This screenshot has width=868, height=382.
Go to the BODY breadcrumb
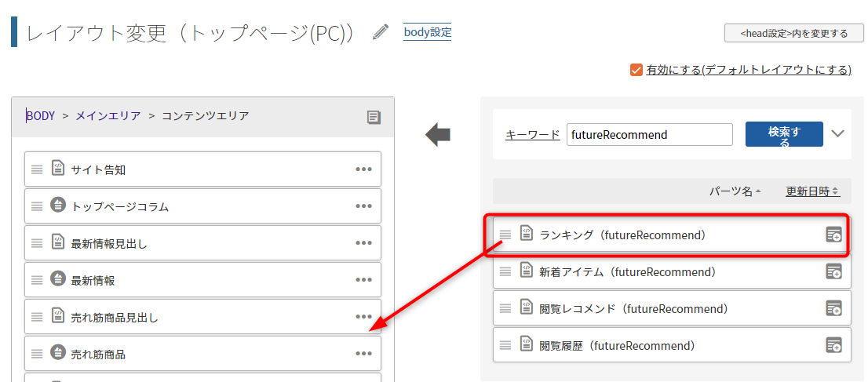(x=40, y=116)
